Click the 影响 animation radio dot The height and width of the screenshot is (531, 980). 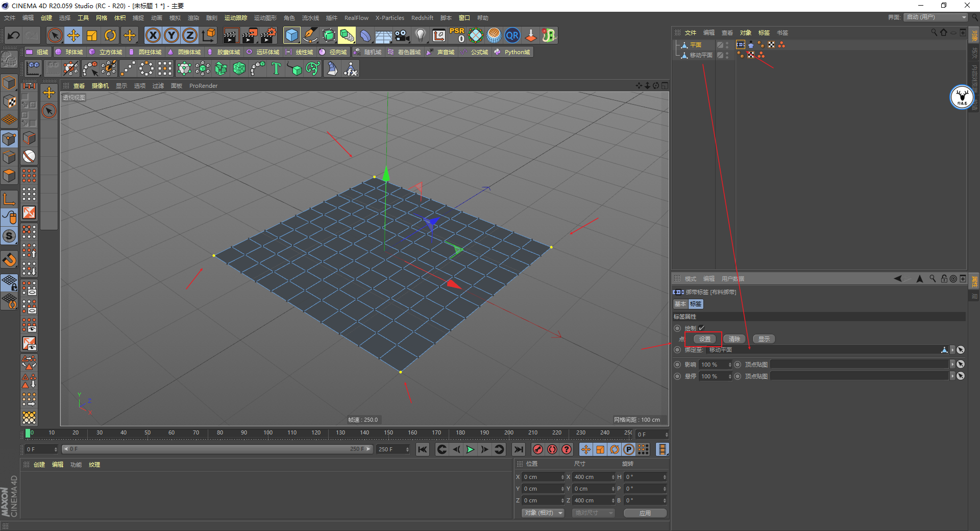[677, 365]
